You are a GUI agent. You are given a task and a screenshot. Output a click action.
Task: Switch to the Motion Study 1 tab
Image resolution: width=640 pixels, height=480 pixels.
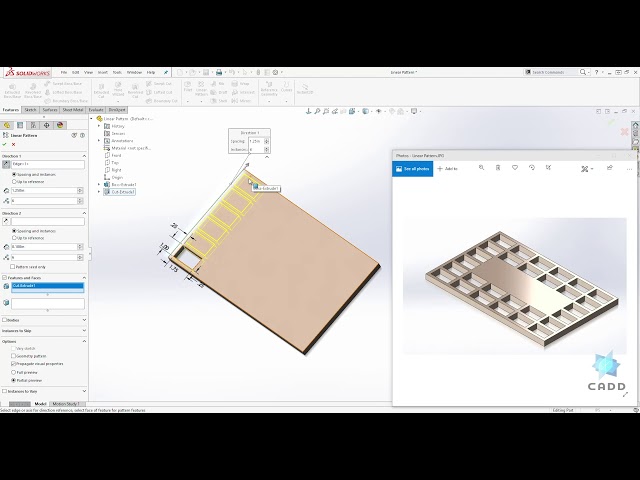click(x=66, y=404)
